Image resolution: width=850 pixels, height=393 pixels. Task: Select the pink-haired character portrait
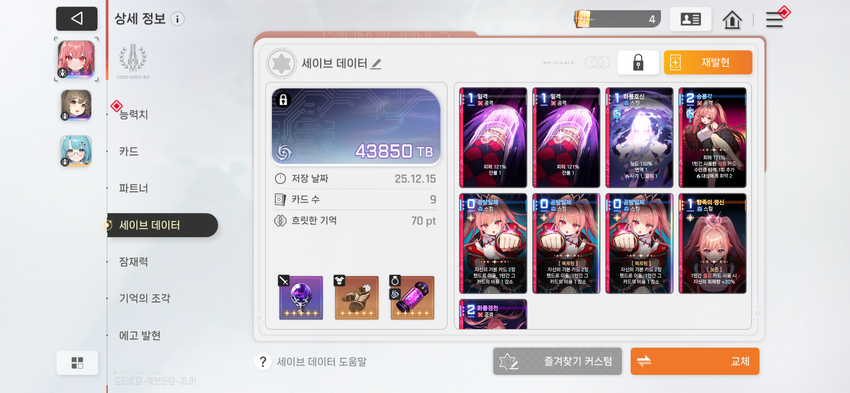[76, 59]
